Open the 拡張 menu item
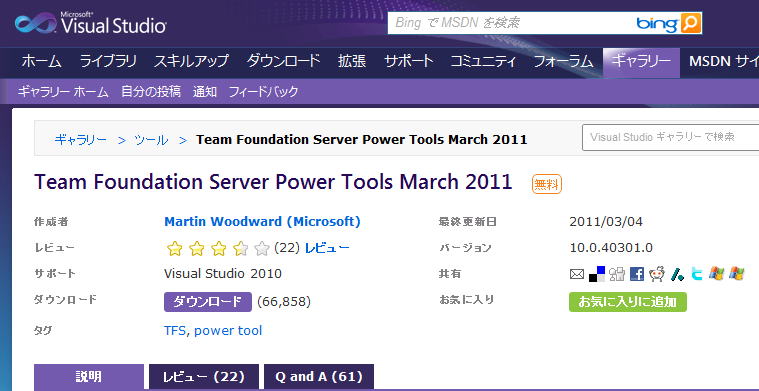 coord(352,61)
